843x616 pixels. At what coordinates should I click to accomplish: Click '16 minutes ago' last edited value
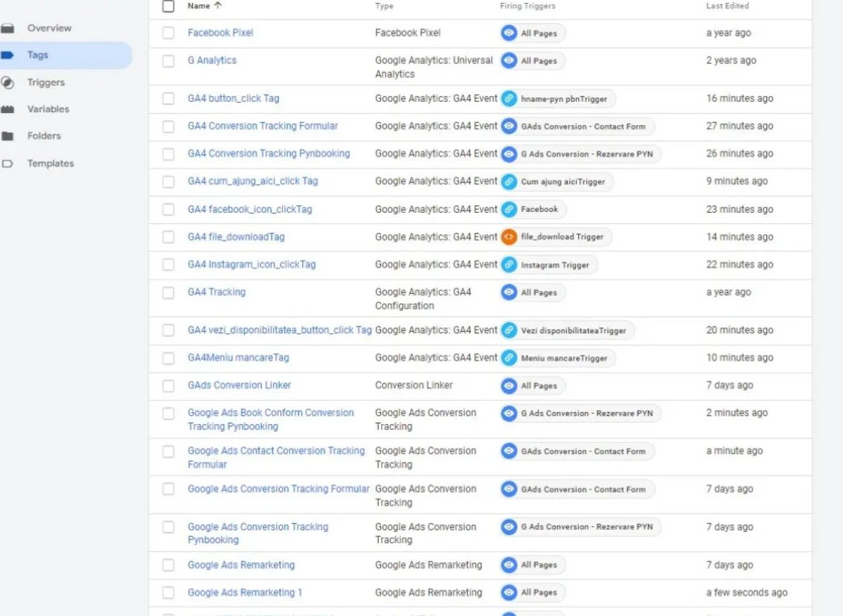(740, 98)
